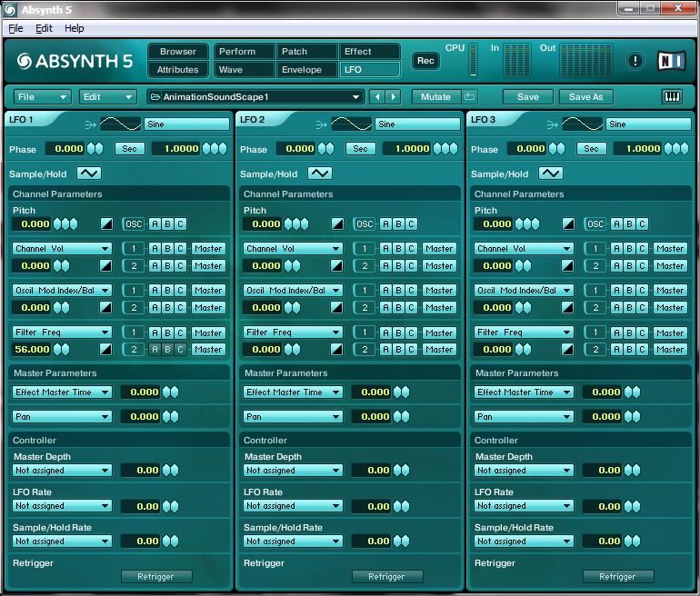Click LFO 2 Pitch polarity invert icon
The image size is (700, 596).
click(337, 223)
